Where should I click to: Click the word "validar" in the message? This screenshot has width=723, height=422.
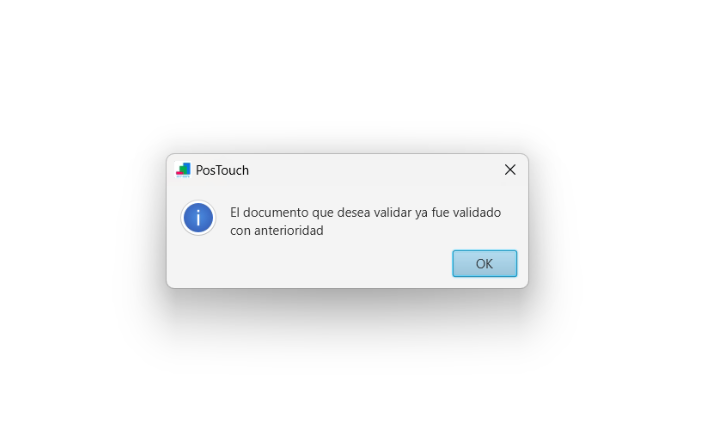392,213
